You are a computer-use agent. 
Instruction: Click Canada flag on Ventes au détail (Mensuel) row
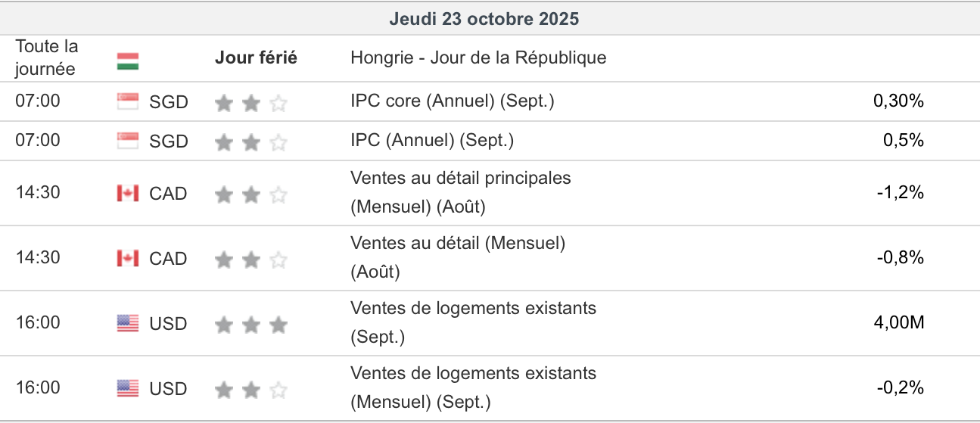[128, 259]
